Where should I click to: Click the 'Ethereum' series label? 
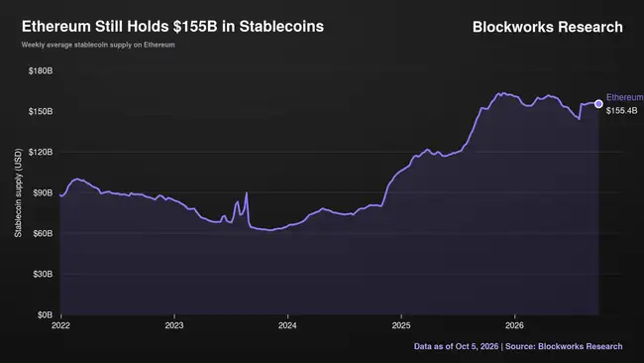click(x=625, y=97)
